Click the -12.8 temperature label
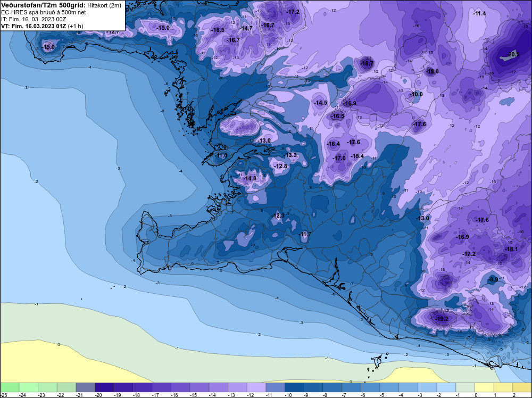The image size is (532, 398). pyautogui.click(x=281, y=166)
